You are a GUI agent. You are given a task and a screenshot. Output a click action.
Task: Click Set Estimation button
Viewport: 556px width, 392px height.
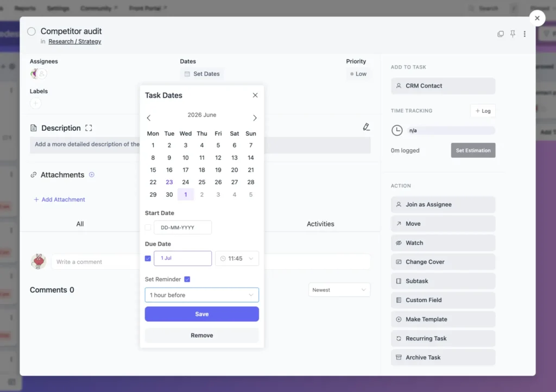473,150
